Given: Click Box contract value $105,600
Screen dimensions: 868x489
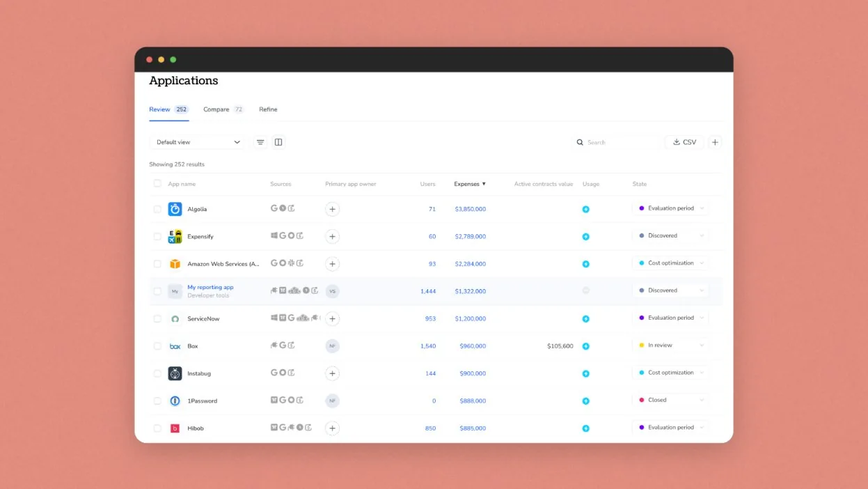Looking at the screenshot, I should coord(560,346).
